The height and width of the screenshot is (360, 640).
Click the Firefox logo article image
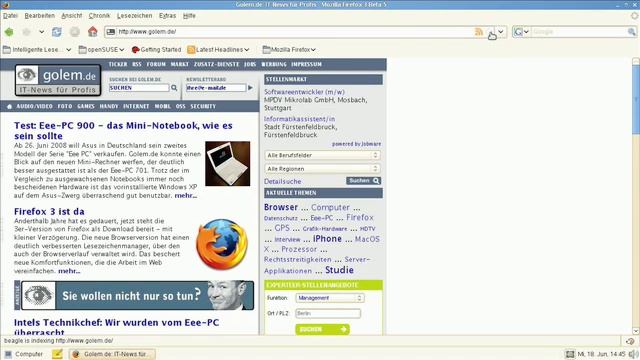[x=222, y=244]
